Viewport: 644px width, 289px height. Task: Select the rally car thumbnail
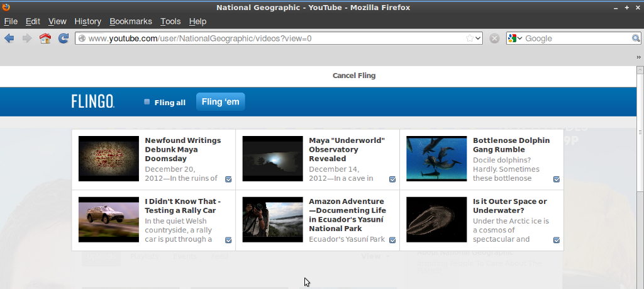click(109, 220)
